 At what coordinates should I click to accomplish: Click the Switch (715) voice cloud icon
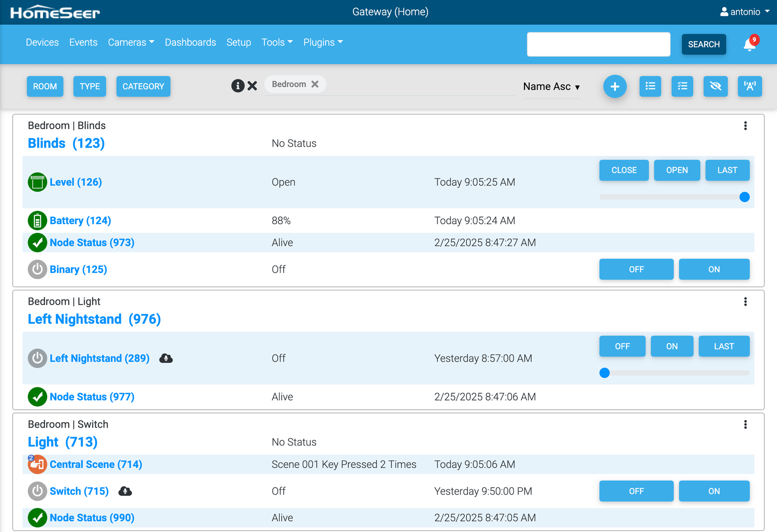tap(125, 491)
